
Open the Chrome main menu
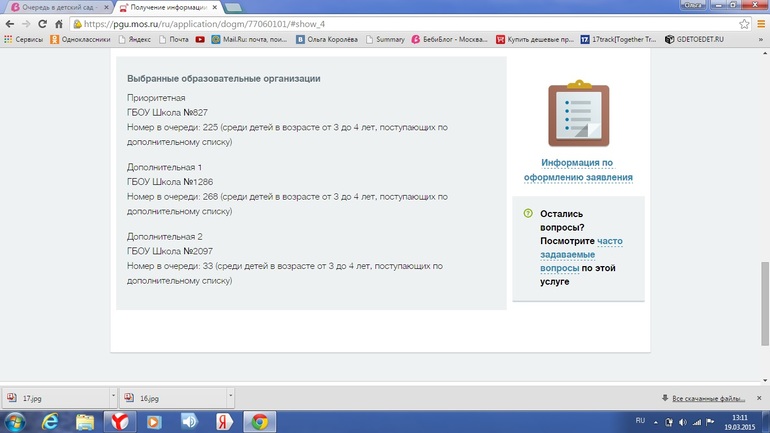point(760,24)
